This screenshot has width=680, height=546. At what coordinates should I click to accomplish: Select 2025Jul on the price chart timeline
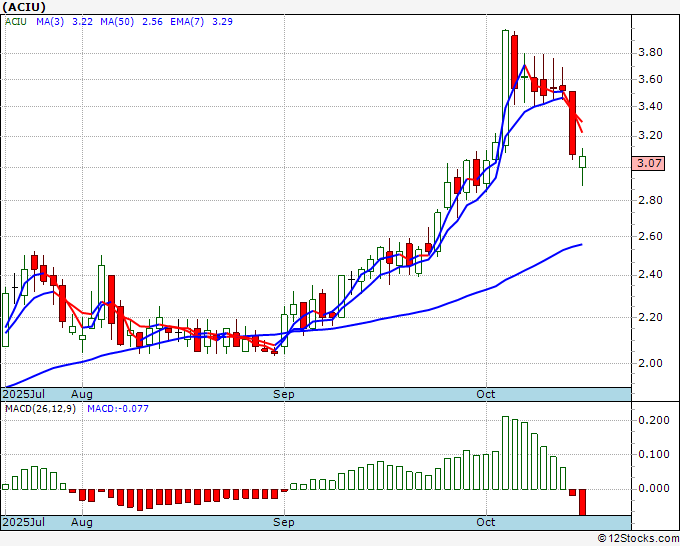[24, 394]
